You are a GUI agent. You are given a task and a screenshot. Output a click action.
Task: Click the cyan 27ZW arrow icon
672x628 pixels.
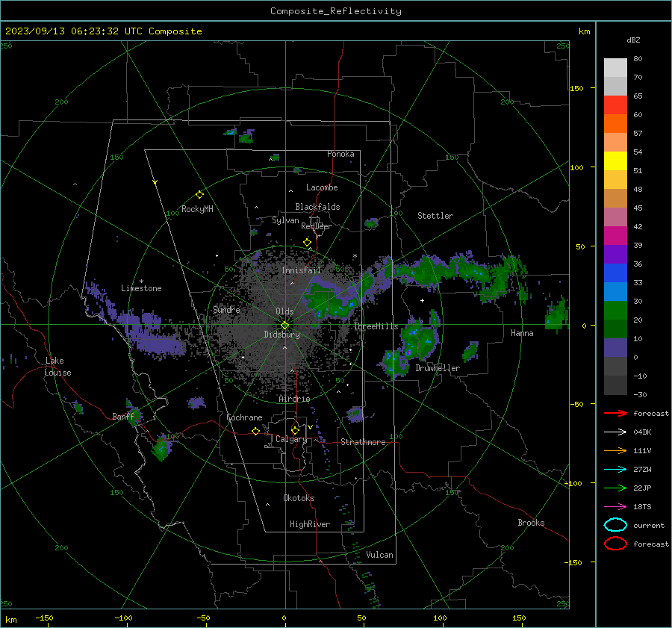pos(615,470)
